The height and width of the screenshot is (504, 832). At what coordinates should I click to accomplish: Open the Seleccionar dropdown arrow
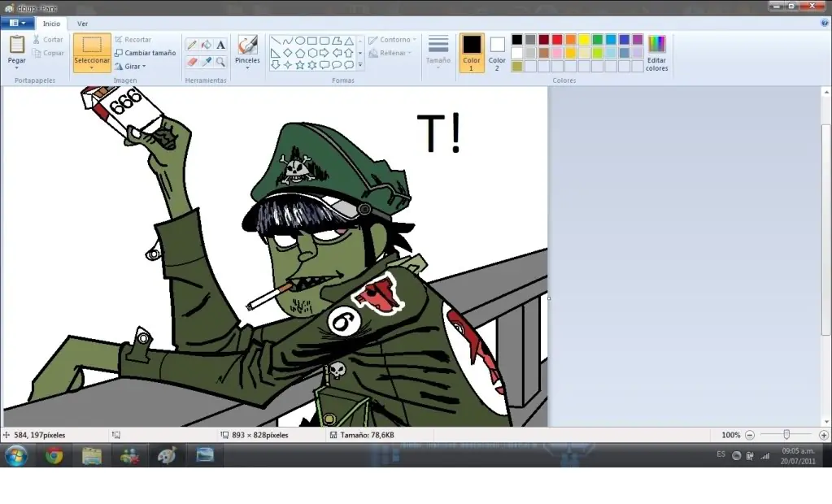(92, 68)
